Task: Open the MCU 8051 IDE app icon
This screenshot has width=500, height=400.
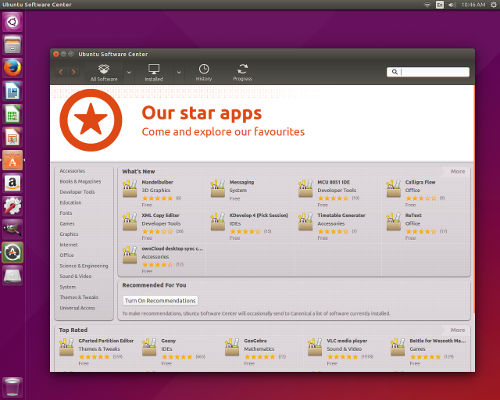Action: 306,189
